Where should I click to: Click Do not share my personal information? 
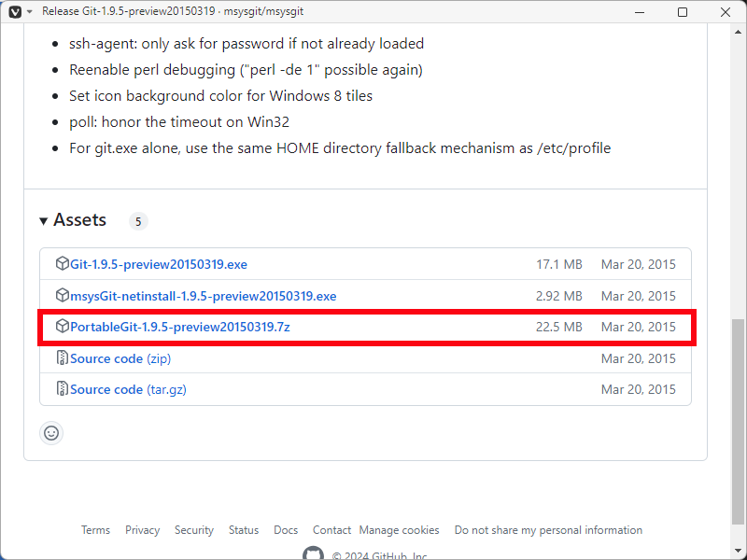coord(548,530)
